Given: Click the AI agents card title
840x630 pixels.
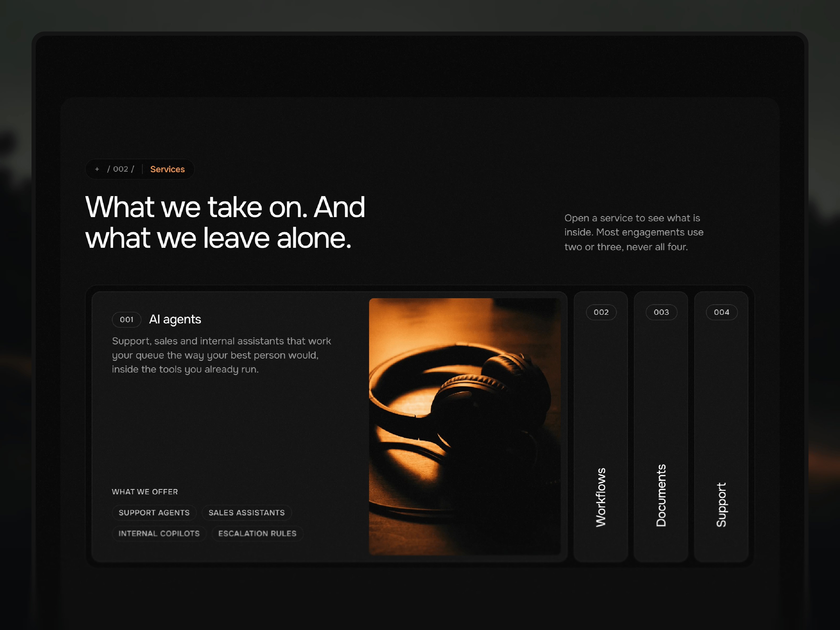Looking at the screenshot, I should [x=175, y=319].
